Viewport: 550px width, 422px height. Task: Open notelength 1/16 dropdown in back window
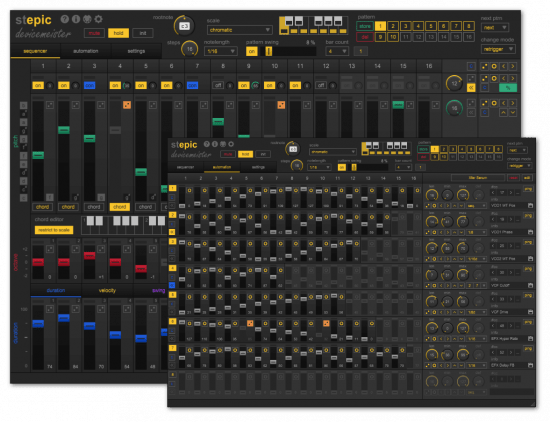[221, 51]
